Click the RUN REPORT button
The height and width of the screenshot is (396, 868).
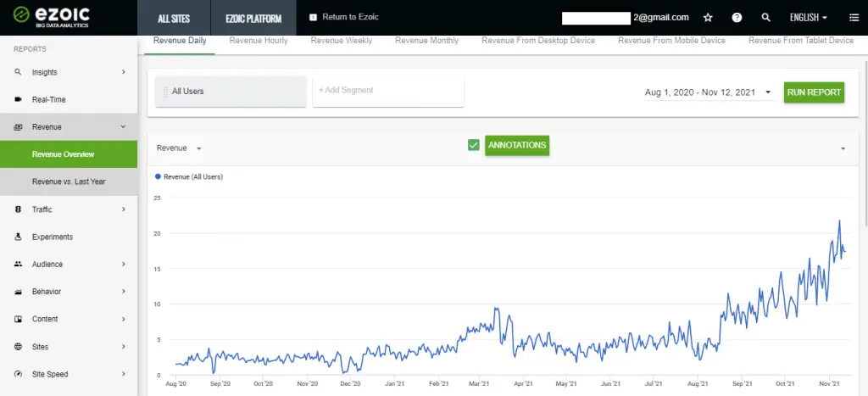tap(814, 92)
